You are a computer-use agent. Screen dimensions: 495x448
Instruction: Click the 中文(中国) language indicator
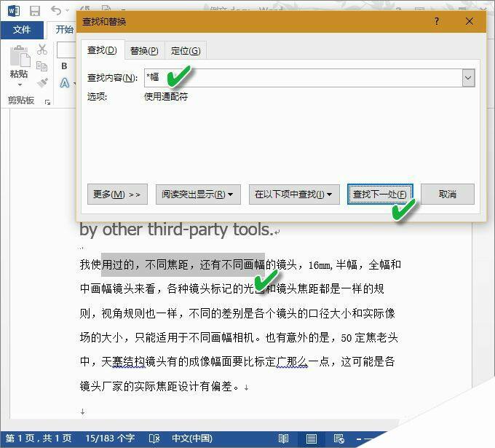(x=192, y=439)
